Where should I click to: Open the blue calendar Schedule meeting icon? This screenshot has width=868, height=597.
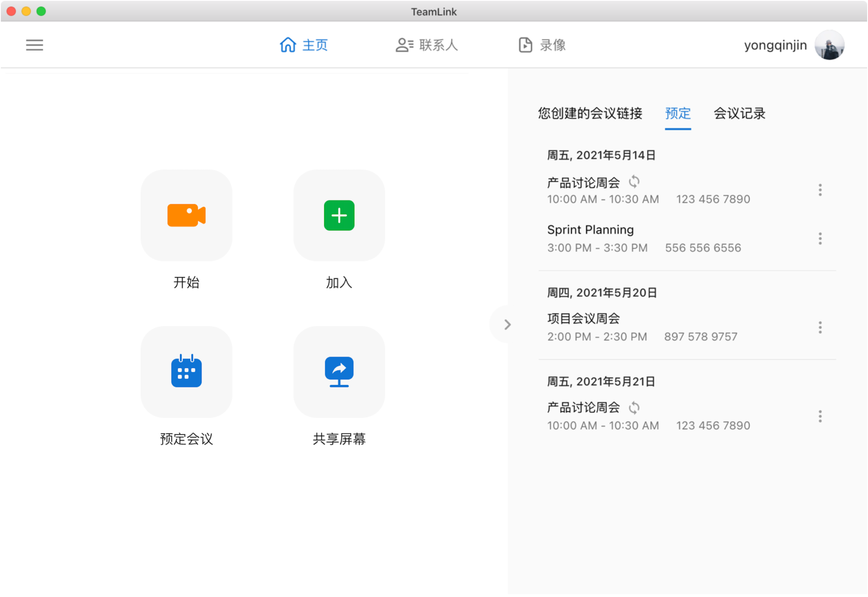point(186,372)
